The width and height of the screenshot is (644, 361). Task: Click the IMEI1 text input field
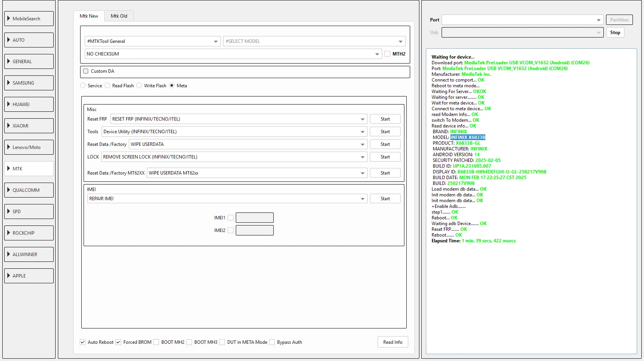255,218
